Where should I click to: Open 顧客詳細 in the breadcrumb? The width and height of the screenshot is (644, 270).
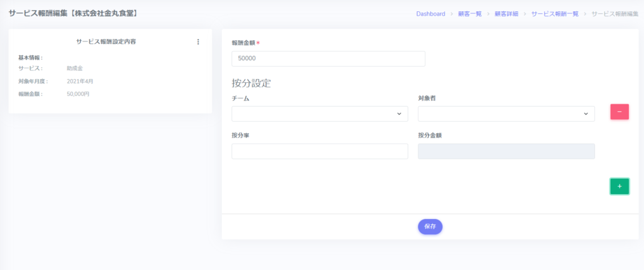click(x=506, y=13)
